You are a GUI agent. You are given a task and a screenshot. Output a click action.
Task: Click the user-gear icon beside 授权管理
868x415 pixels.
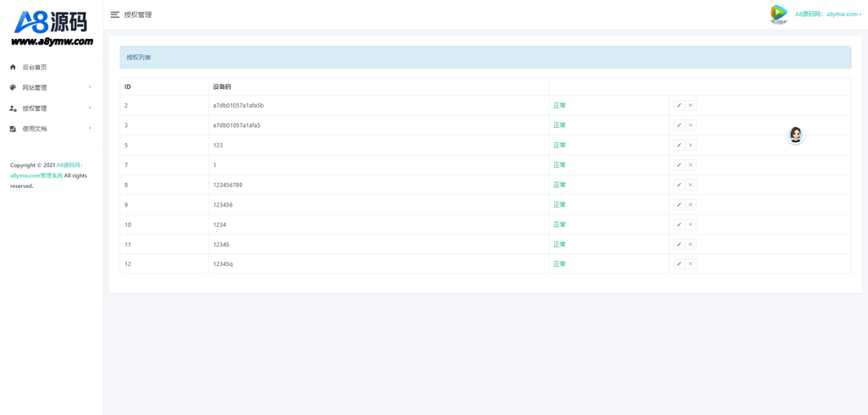(x=13, y=108)
